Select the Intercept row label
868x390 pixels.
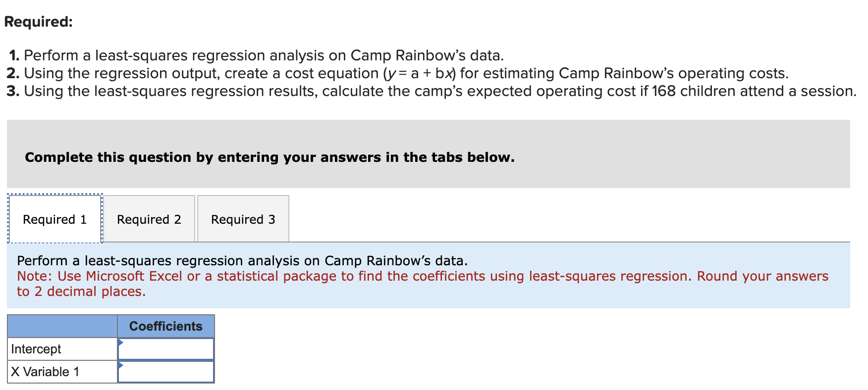point(36,349)
